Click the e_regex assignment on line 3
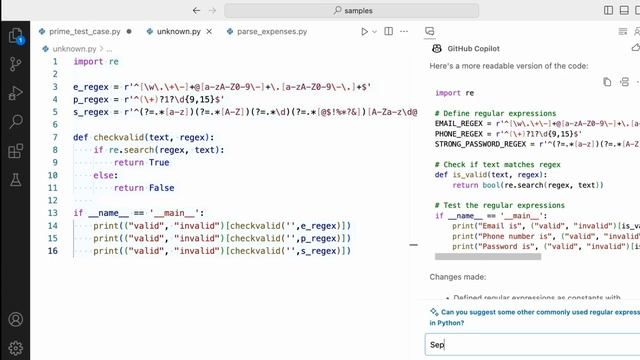Viewport: 640px width, 360px height. [222, 87]
